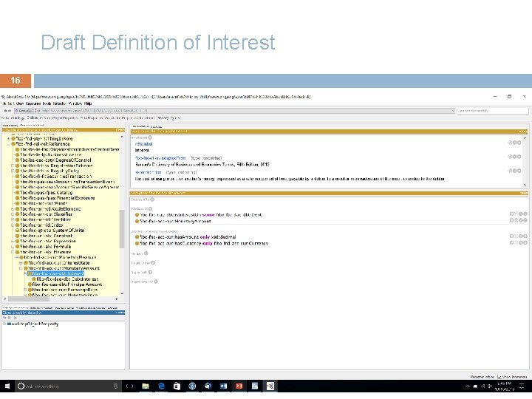Add an Instances entry
The width and height of the screenshot is (532, 399).
pos(146,253)
